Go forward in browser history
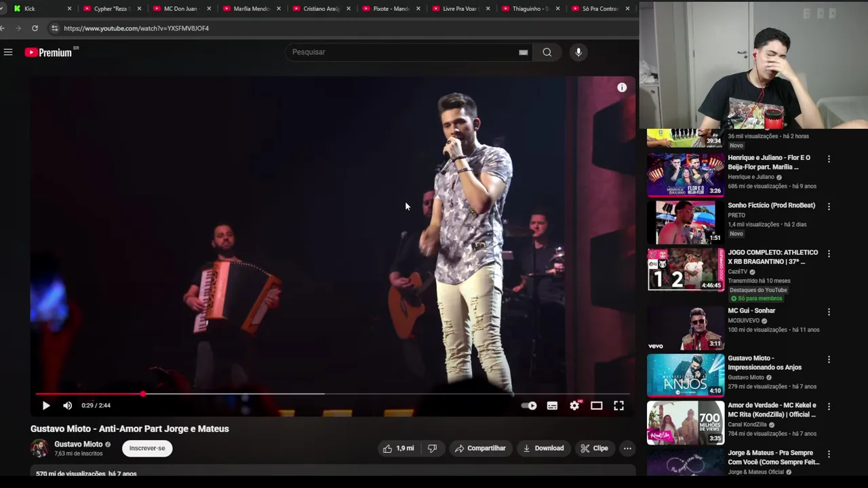The height and width of the screenshot is (488, 868). click(x=17, y=28)
